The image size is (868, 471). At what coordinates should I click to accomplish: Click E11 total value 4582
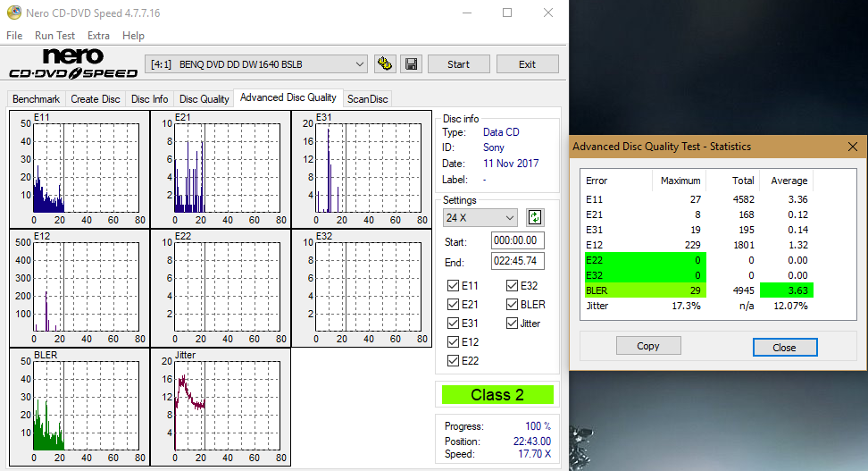click(743, 199)
